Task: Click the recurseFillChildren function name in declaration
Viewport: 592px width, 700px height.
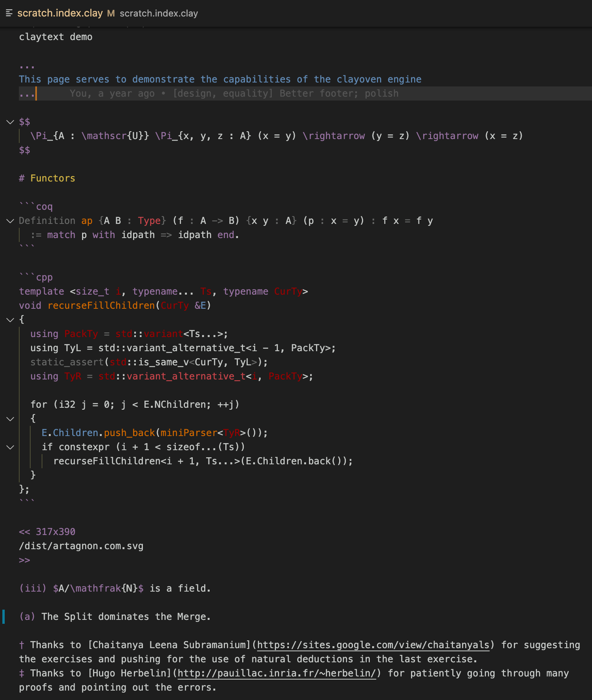Action: [x=101, y=306]
